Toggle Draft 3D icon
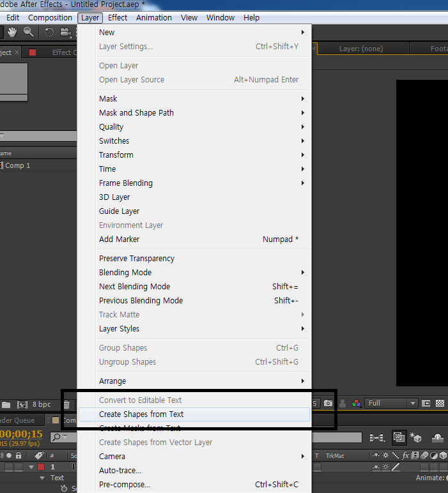 (x=415, y=437)
